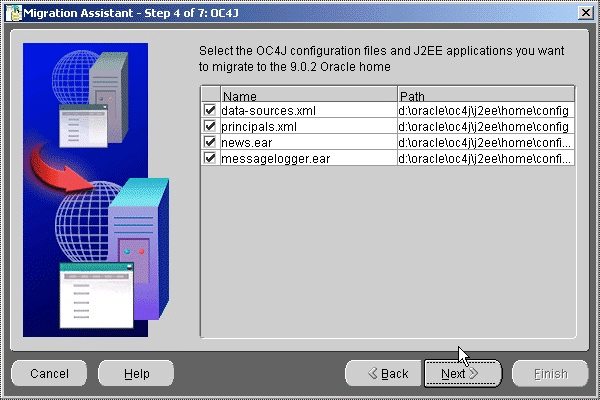Uncheck the data-sources.xml checkbox
The height and width of the screenshot is (400, 600).
pyautogui.click(x=210, y=110)
